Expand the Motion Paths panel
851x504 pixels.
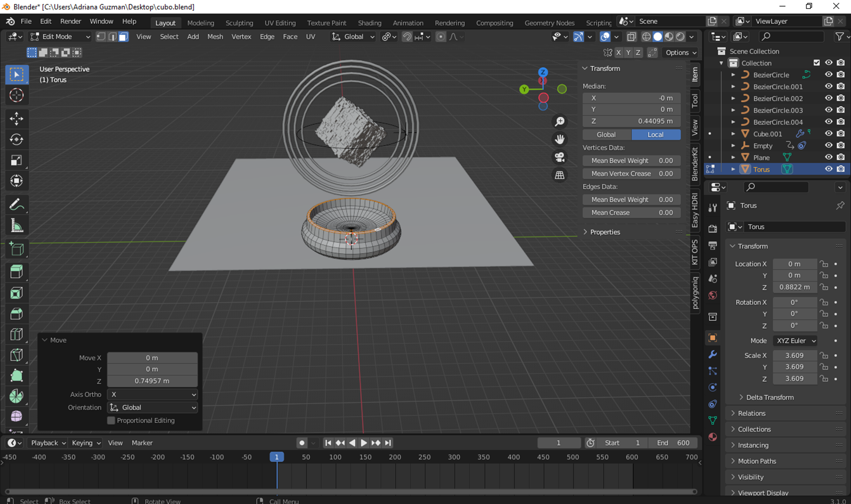756,461
